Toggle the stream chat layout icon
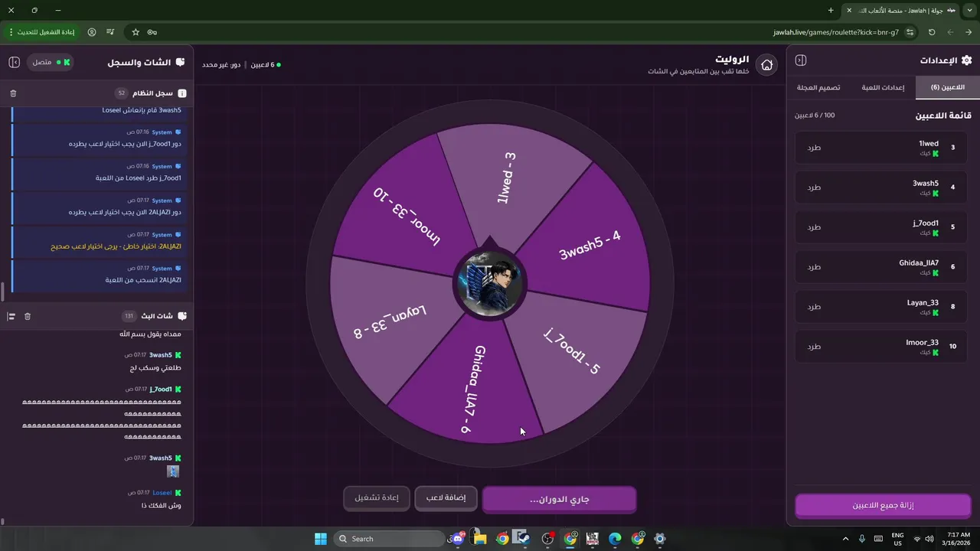This screenshot has width=980, height=551. (x=11, y=316)
